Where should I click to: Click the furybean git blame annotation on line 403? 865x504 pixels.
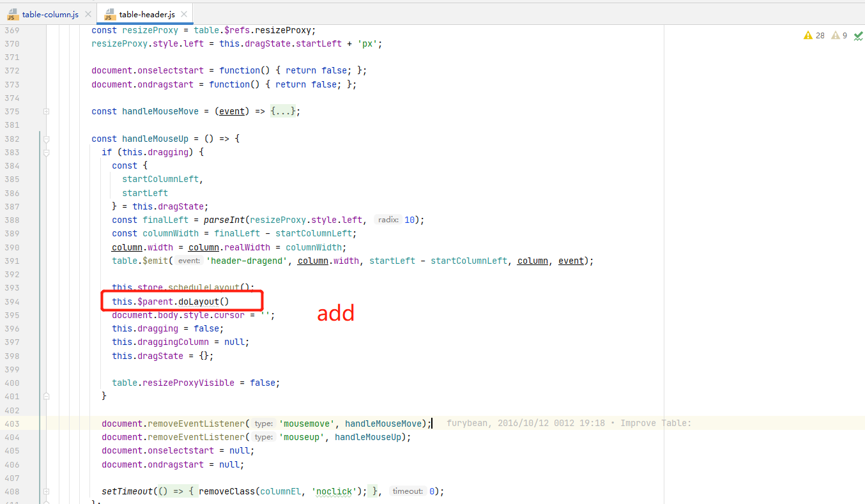(569, 424)
